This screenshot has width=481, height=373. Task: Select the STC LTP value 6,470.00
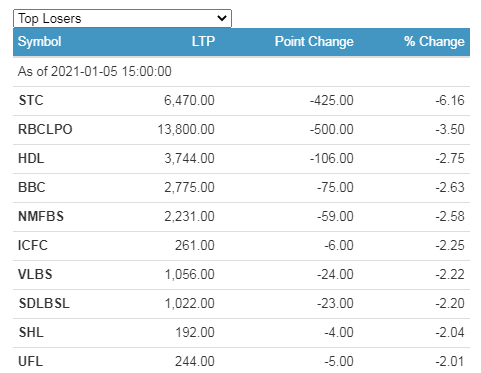tap(189, 100)
